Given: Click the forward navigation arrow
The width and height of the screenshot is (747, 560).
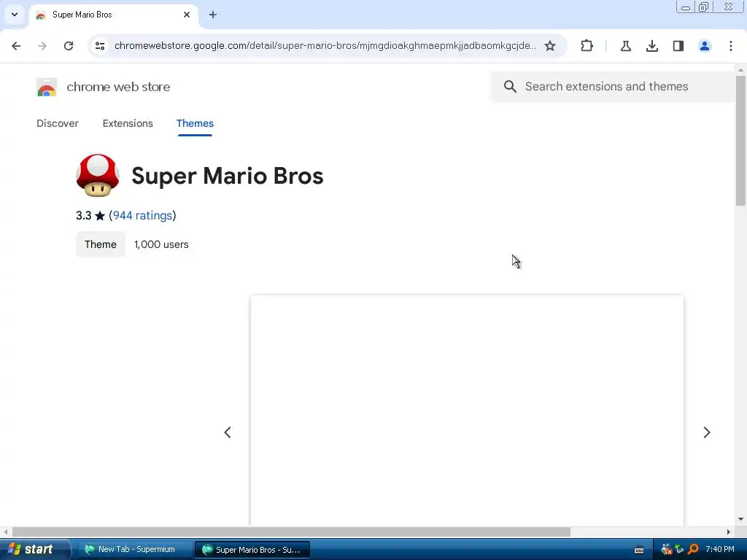Looking at the screenshot, I should [x=42, y=46].
